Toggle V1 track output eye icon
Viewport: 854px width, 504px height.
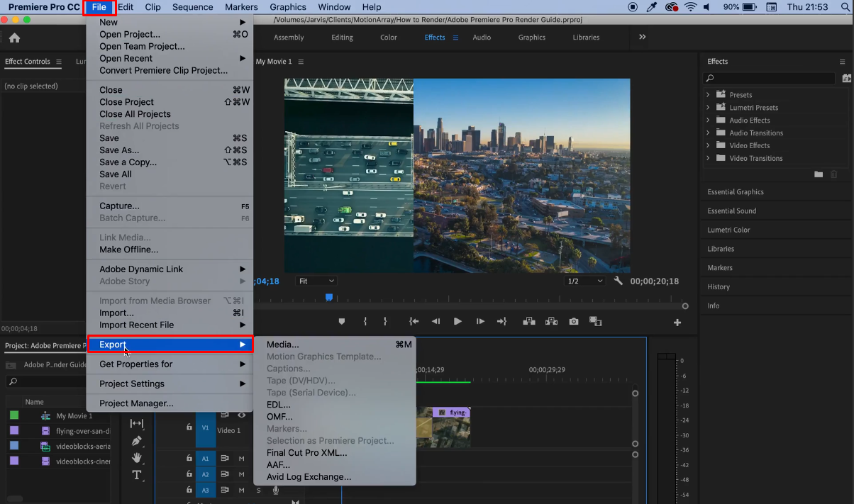coord(242,415)
